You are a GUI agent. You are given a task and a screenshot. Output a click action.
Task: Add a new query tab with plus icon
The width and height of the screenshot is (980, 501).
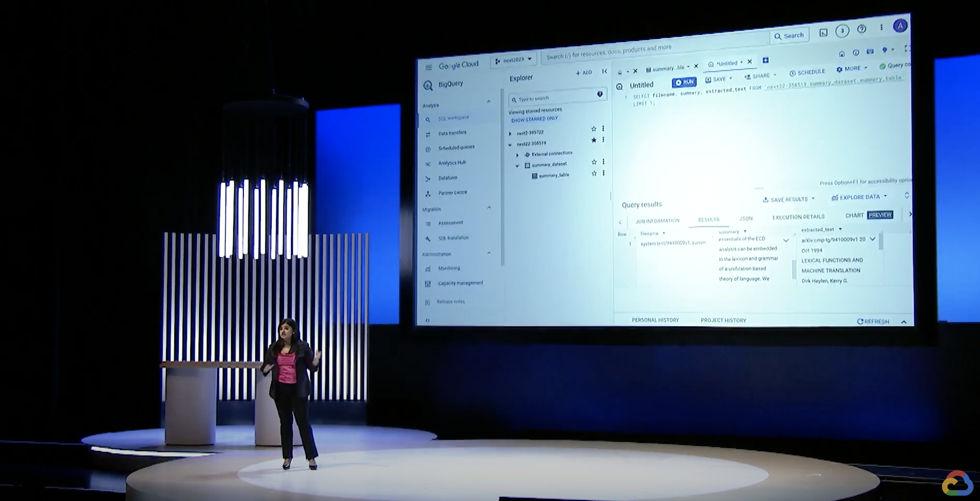click(765, 60)
